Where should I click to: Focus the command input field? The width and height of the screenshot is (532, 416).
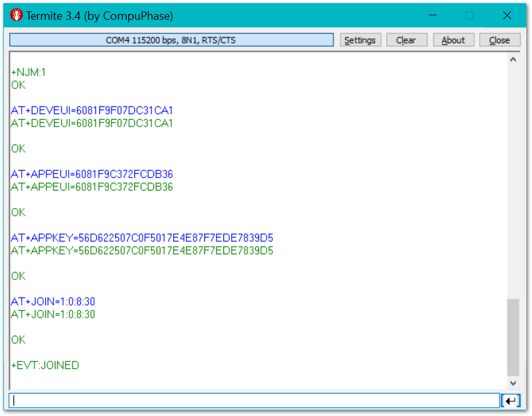pos(255,401)
